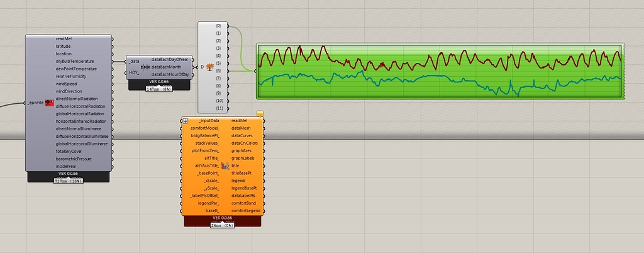Click the latitude output
Screen dimensions: 644x253
pyautogui.click(x=64, y=46)
